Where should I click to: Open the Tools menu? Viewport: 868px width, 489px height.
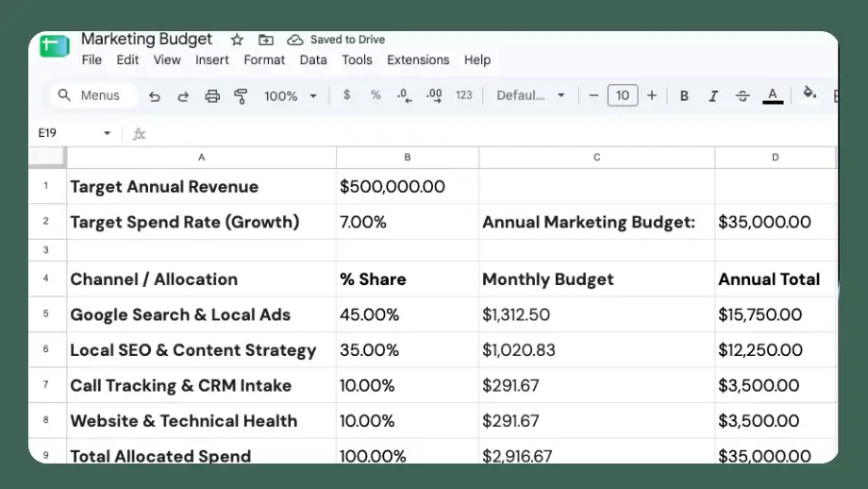pos(357,59)
